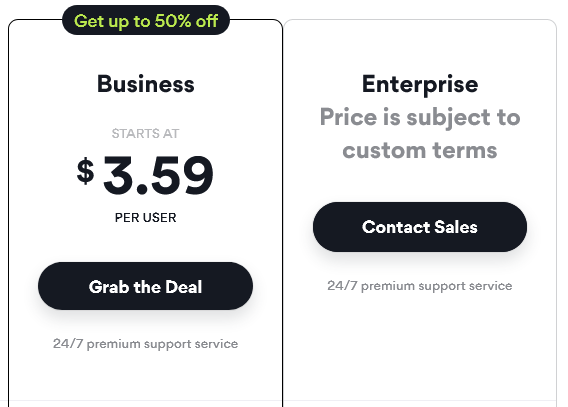Click the 'custom terms' text line
Screen dimensions: 568x407
point(420,150)
